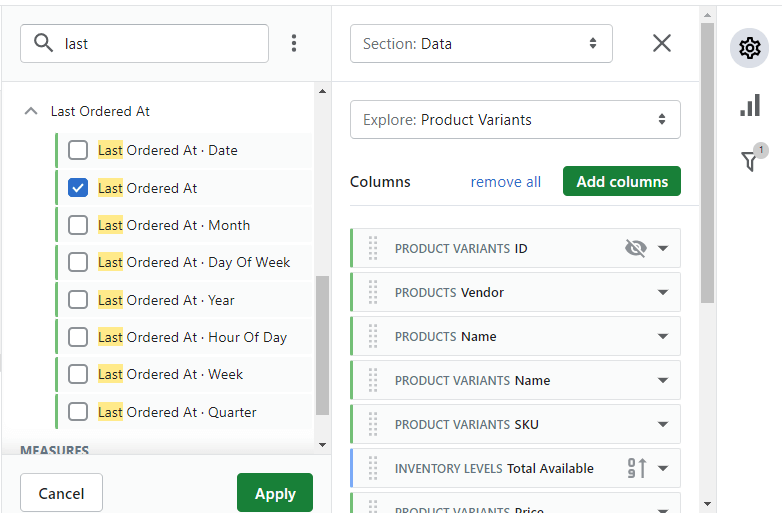
Task: Click the three-dot options menu beside search
Action: [x=294, y=43]
